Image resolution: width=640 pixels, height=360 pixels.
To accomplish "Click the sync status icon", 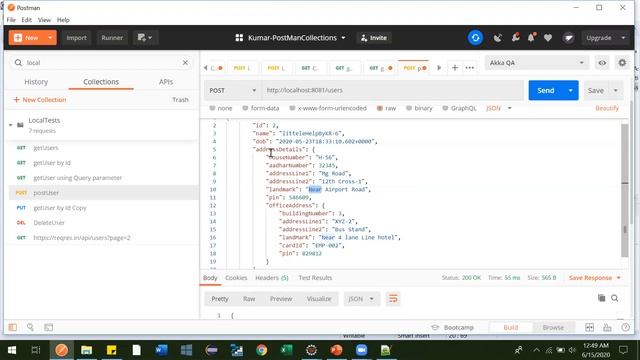I will click(476, 38).
